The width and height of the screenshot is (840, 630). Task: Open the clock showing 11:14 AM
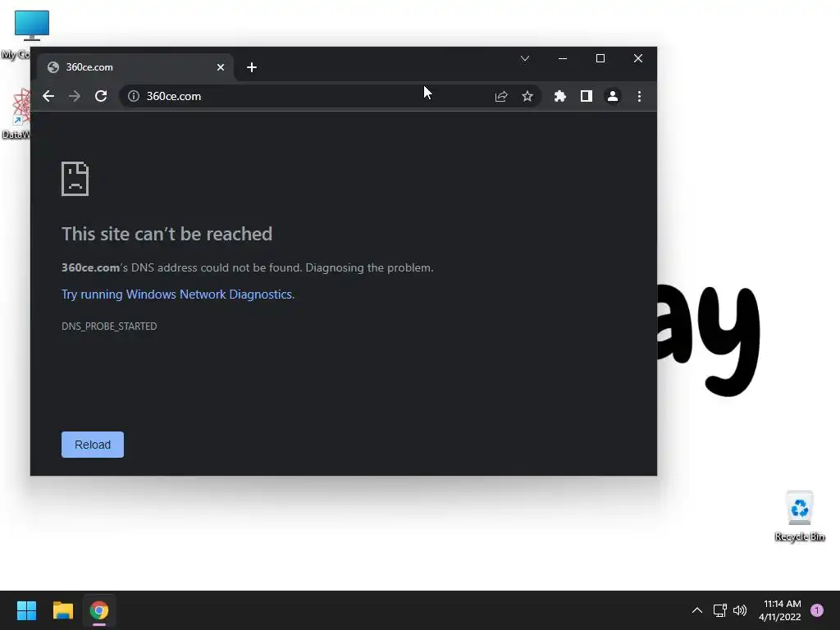[780, 610]
